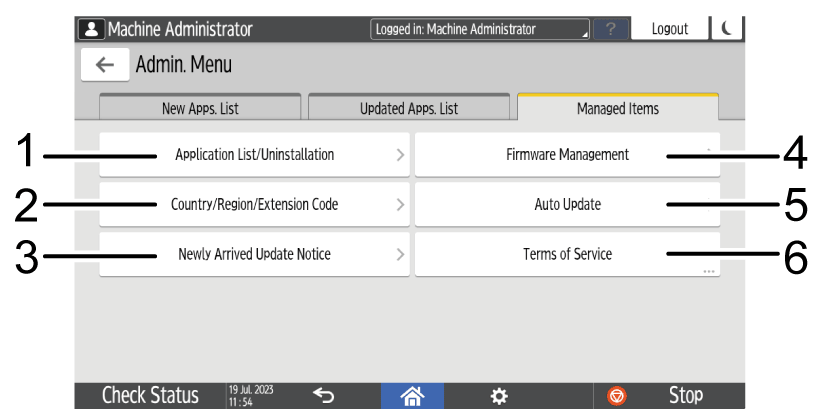This screenshot has height=419, width=815.
Task: Switch to the Updated Apps. List tab
Action: point(409,108)
